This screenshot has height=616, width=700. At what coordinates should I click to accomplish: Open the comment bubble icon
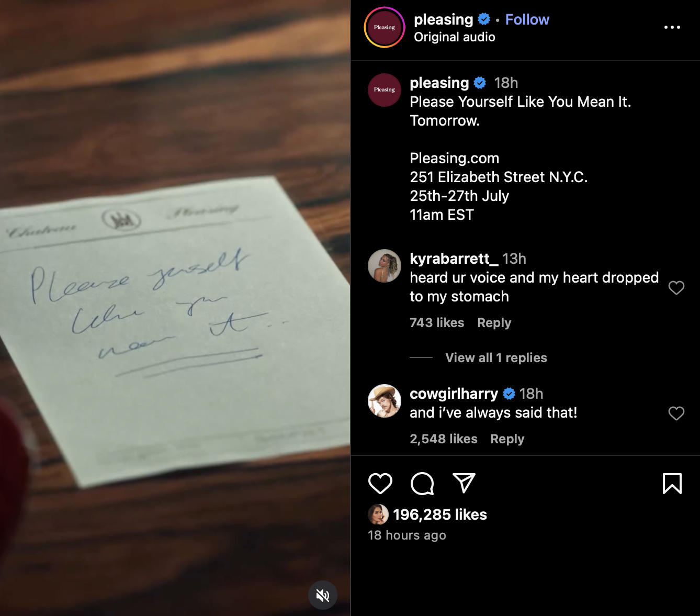[x=422, y=484]
